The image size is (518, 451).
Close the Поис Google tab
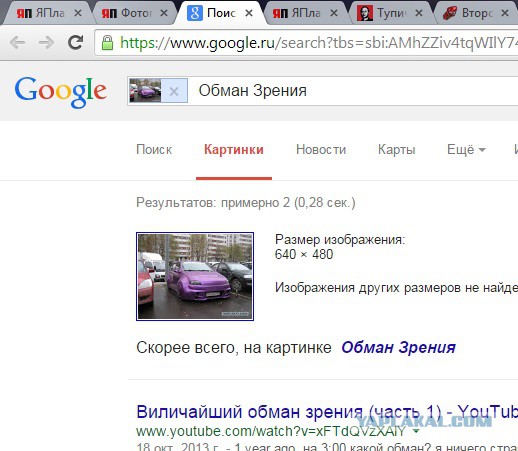pos(249,13)
